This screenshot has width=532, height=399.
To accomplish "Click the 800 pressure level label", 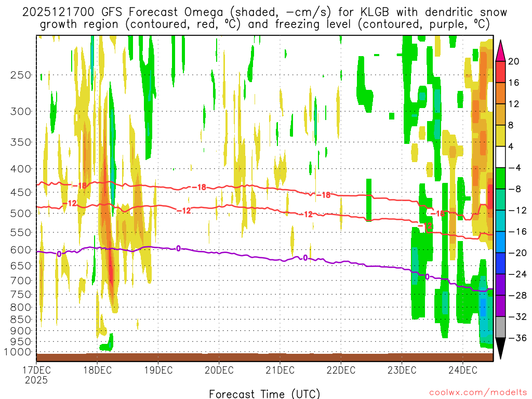I will (x=21, y=307).
